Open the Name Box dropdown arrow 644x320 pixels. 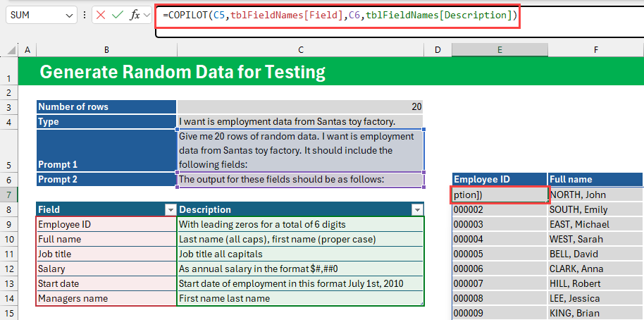[68, 15]
